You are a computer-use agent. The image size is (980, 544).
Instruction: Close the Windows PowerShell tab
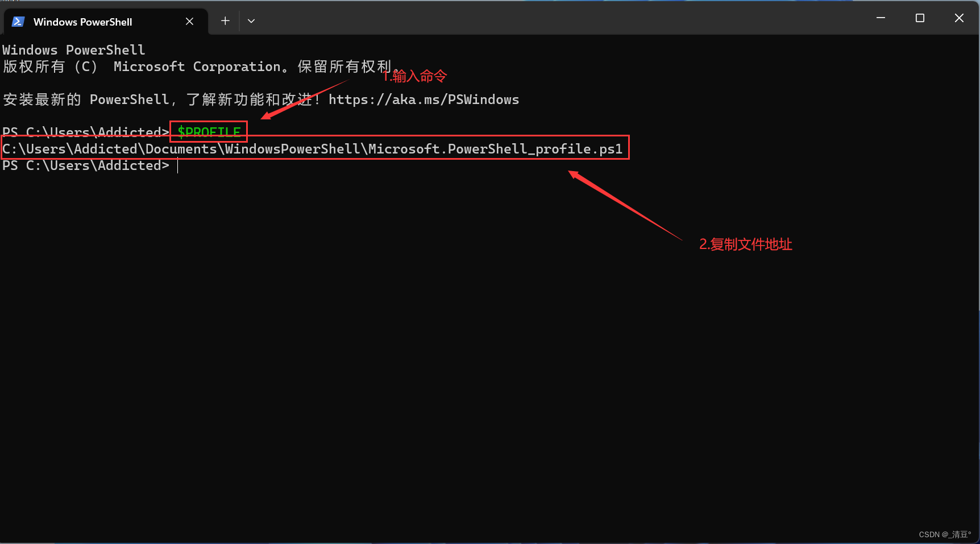[x=189, y=21]
